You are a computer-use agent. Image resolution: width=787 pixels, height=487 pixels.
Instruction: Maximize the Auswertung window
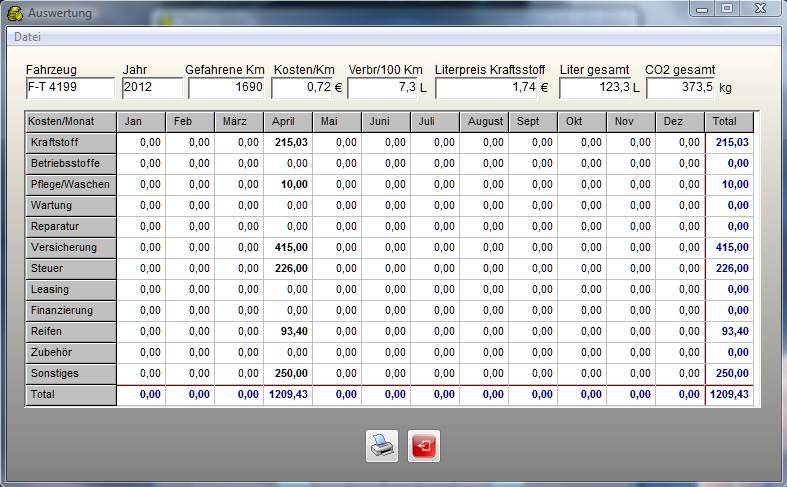click(x=727, y=9)
